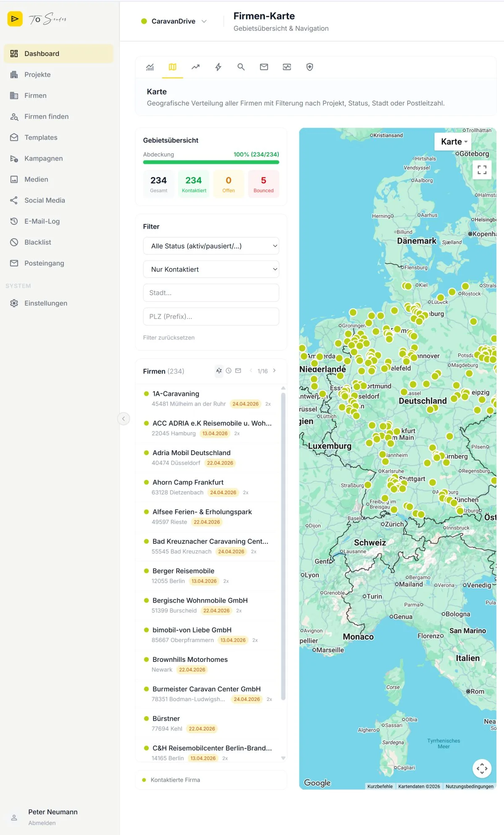Toggle mail sorting icon in Firmen list
This screenshot has width=504, height=835.
tap(238, 371)
